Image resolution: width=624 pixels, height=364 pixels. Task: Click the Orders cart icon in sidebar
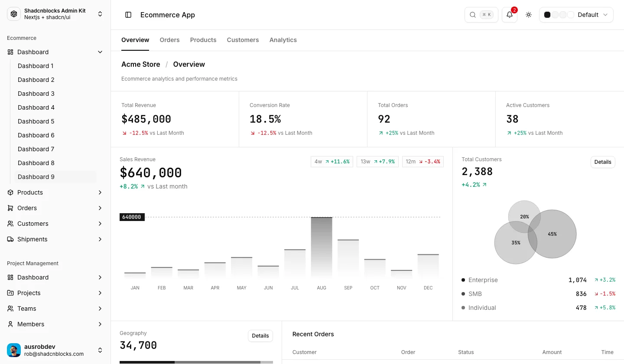(10, 208)
